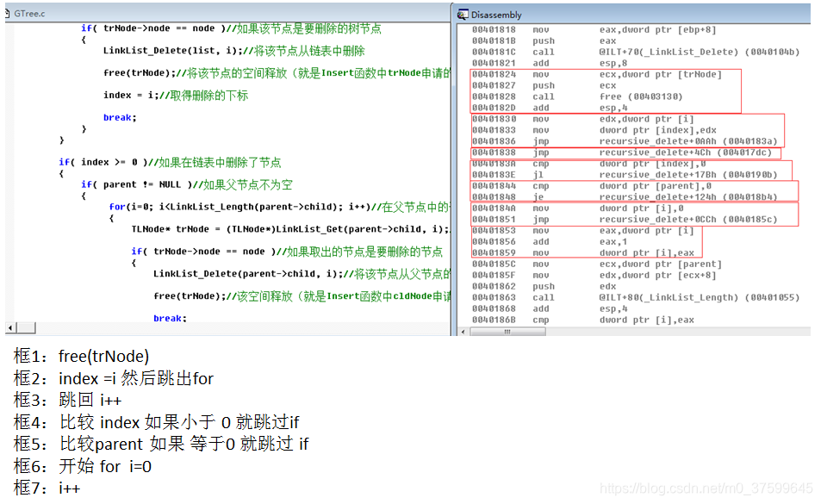Click the cmp dword ptr [parent],0 instruction
The image size is (821, 504).
(621, 186)
